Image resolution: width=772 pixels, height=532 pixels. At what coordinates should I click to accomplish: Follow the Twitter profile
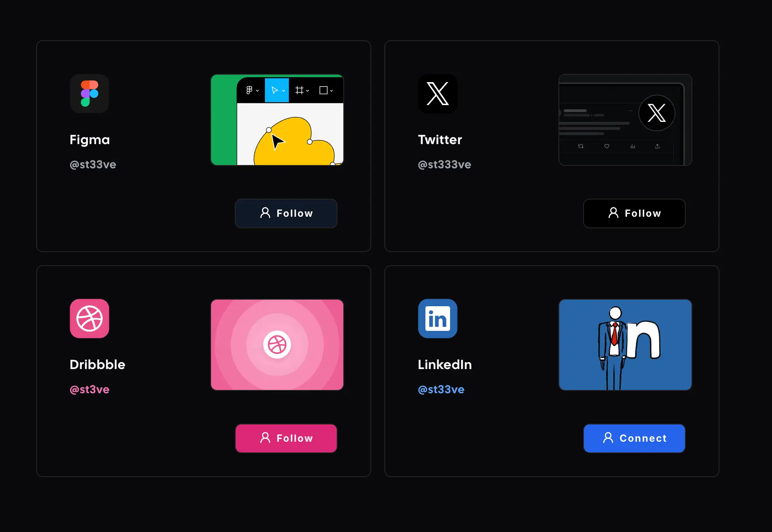634,213
